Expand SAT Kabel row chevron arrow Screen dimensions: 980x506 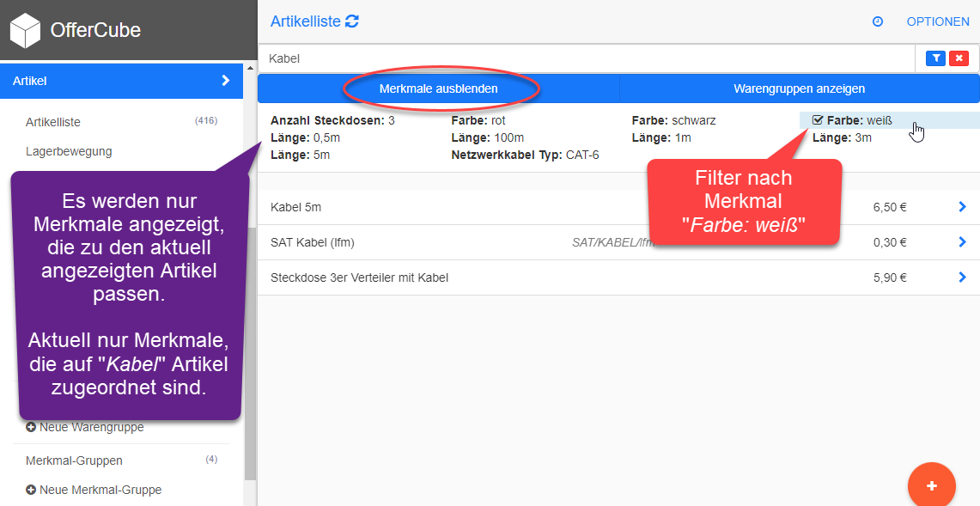963,242
